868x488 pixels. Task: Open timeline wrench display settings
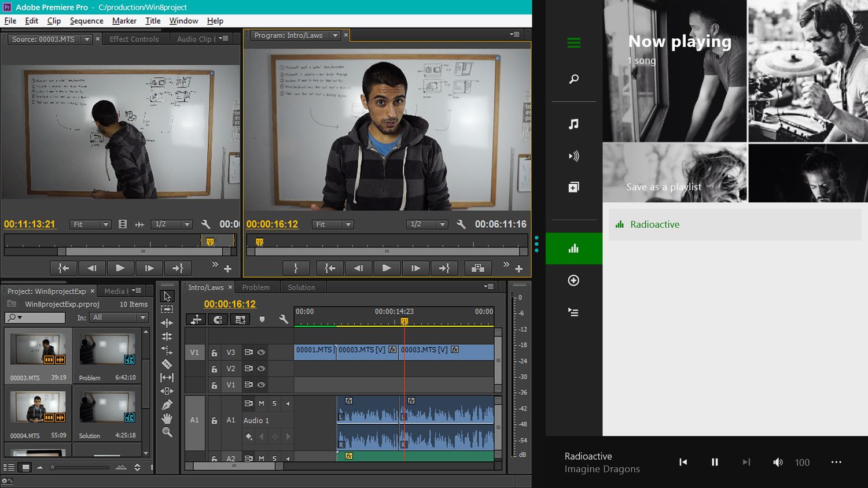pos(284,319)
